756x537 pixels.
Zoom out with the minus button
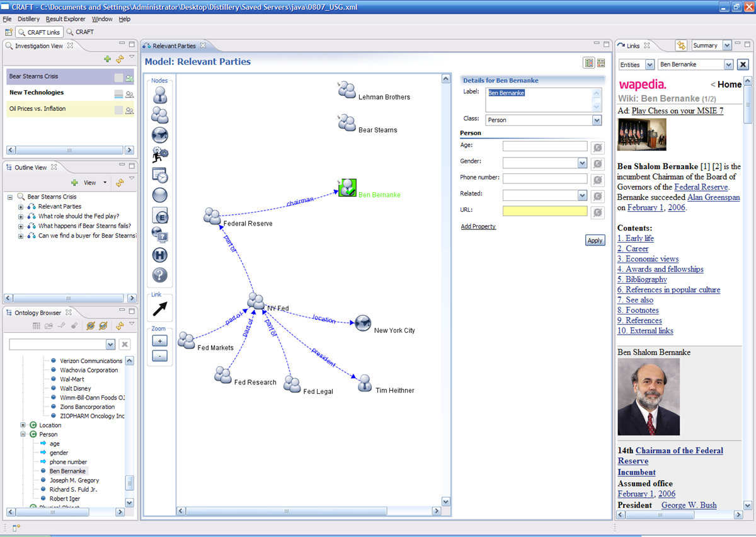(160, 356)
